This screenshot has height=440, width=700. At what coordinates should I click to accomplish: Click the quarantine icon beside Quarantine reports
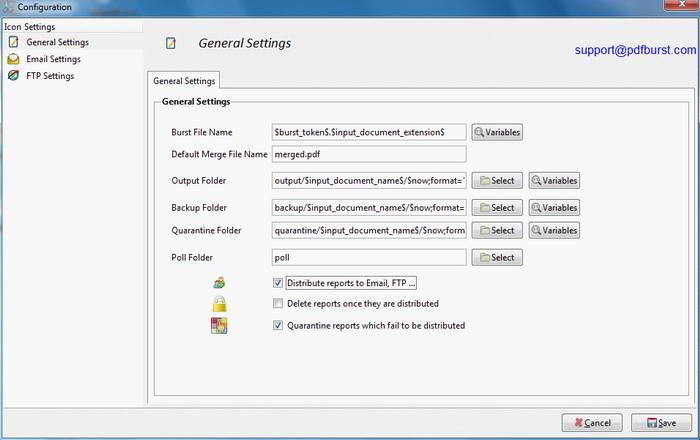[219, 325]
